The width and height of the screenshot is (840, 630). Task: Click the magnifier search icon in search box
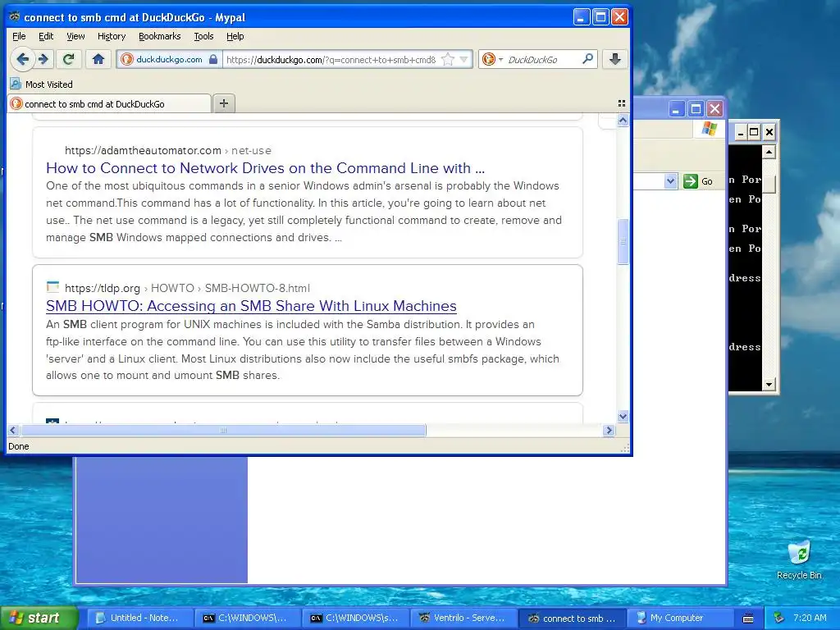pos(587,59)
